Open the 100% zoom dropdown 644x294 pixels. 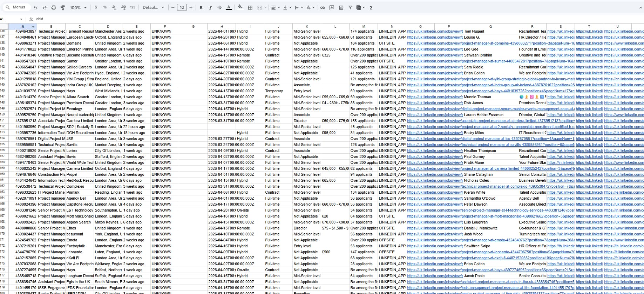tap(78, 7)
